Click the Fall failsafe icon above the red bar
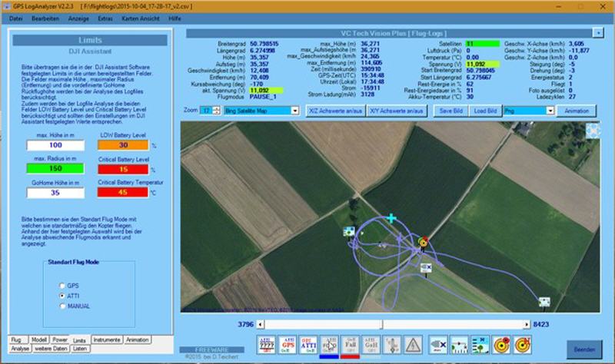 pyautogui.click(x=350, y=346)
